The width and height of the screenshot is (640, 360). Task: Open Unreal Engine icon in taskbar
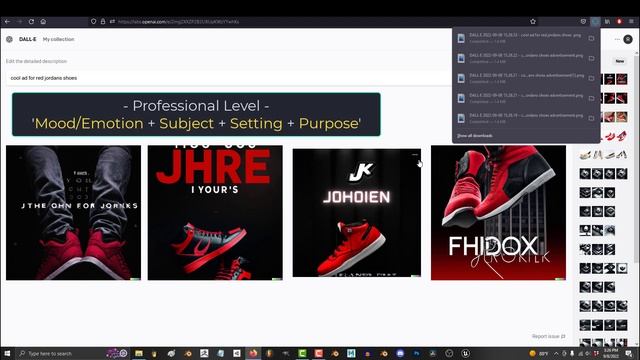pos(465,353)
